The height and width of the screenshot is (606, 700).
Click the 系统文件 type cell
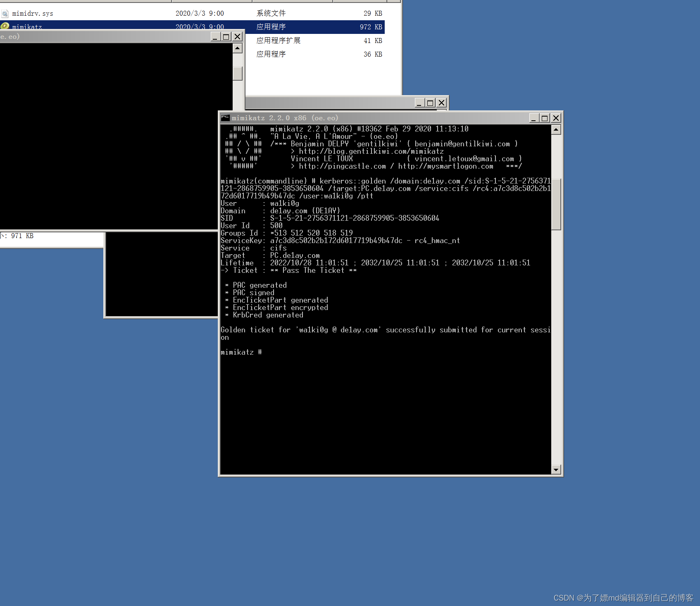(271, 14)
